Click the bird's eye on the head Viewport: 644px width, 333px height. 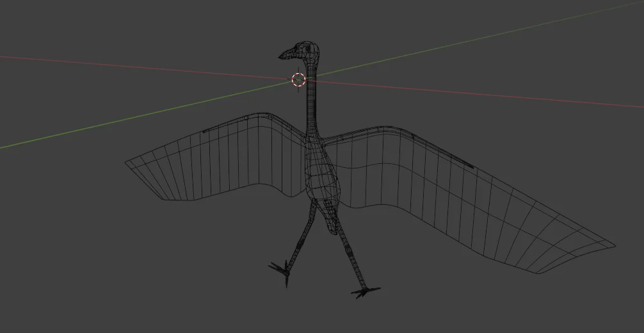coord(309,48)
